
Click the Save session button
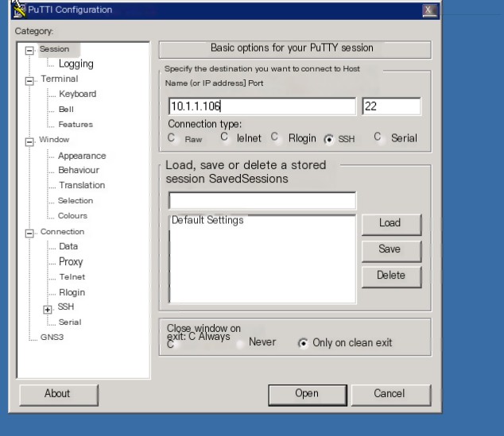tap(391, 250)
